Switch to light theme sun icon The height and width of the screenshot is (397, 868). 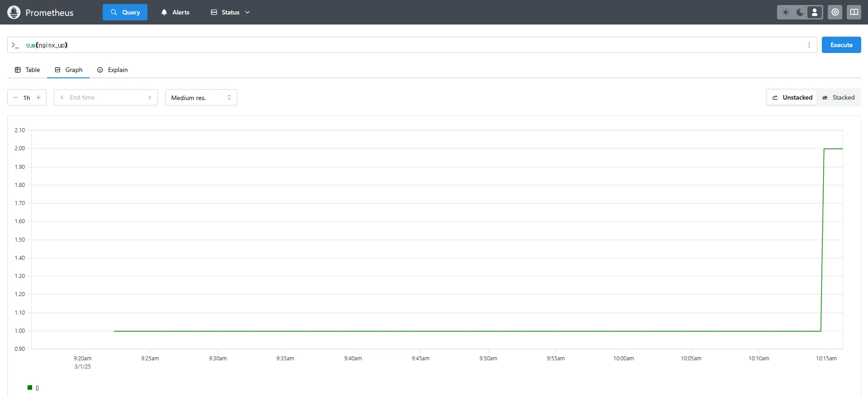[x=786, y=12]
